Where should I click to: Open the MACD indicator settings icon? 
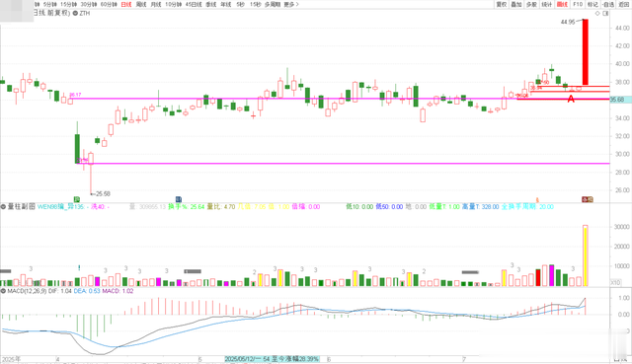point(3,291)
